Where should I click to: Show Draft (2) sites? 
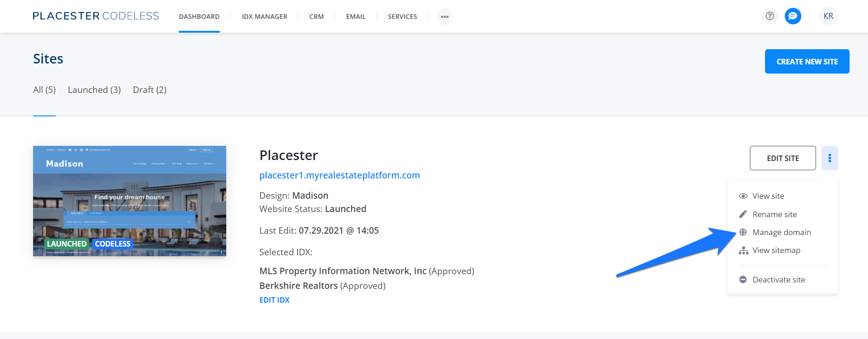coord(149,90)
